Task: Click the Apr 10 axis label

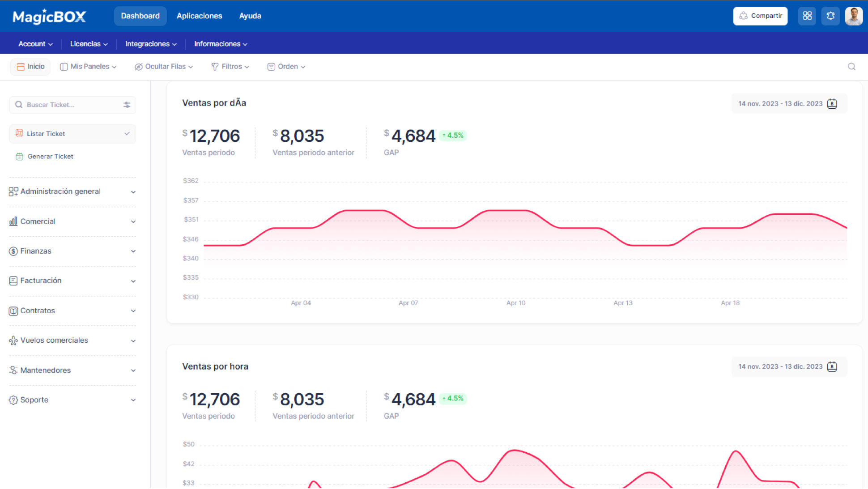Action: [x=516, y=303]
